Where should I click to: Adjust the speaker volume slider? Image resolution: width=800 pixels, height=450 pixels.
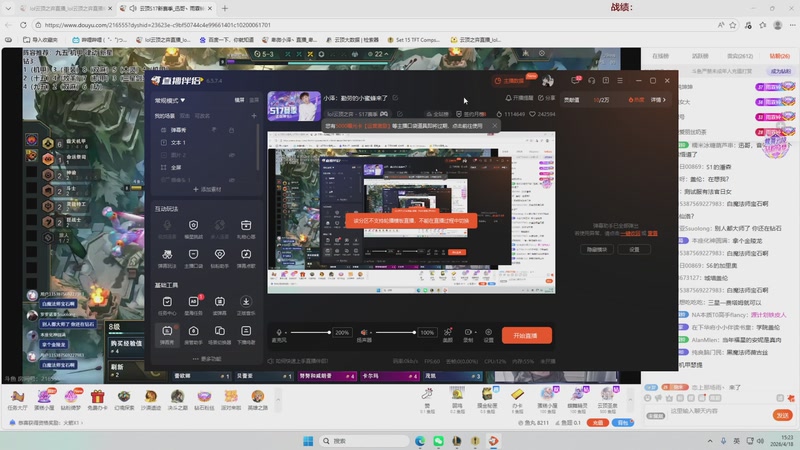pos(395,333)
